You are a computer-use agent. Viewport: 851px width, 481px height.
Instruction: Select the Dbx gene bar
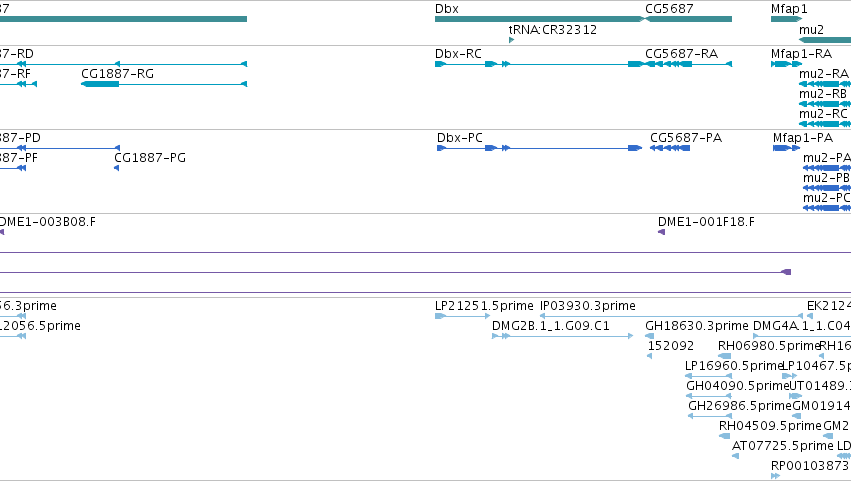tap(538, 19)
